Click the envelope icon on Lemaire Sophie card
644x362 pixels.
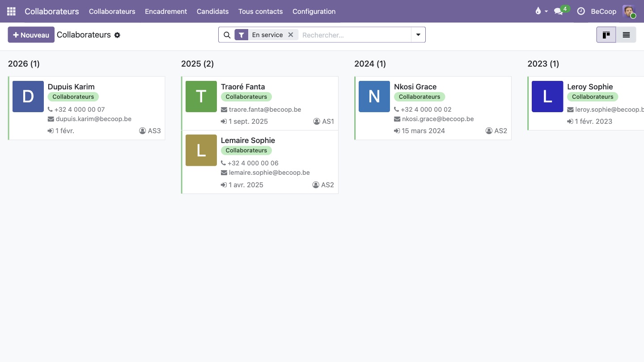point(224,173)
